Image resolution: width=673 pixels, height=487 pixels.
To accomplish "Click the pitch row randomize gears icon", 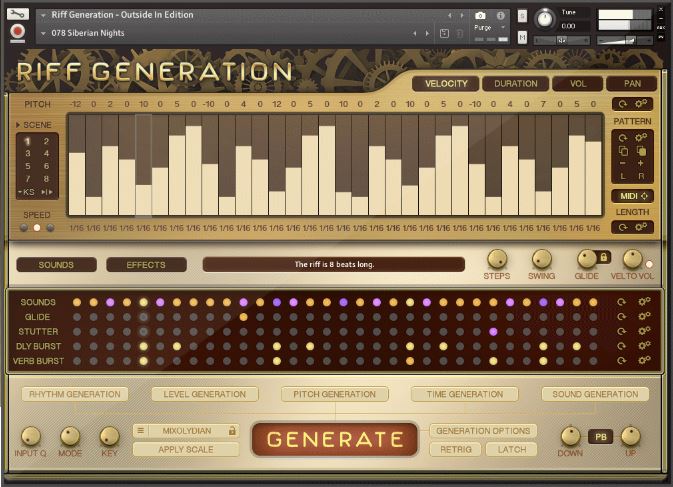I will tap(641, 103).
